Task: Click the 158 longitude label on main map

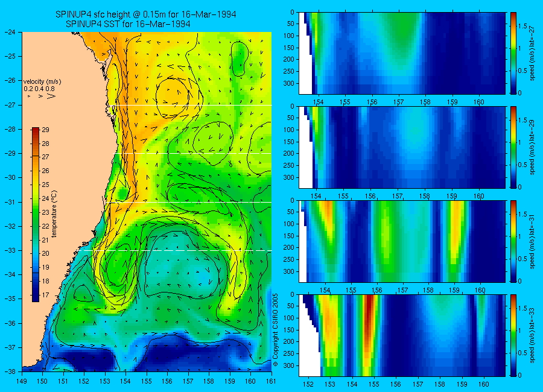Action: point(209,381)
